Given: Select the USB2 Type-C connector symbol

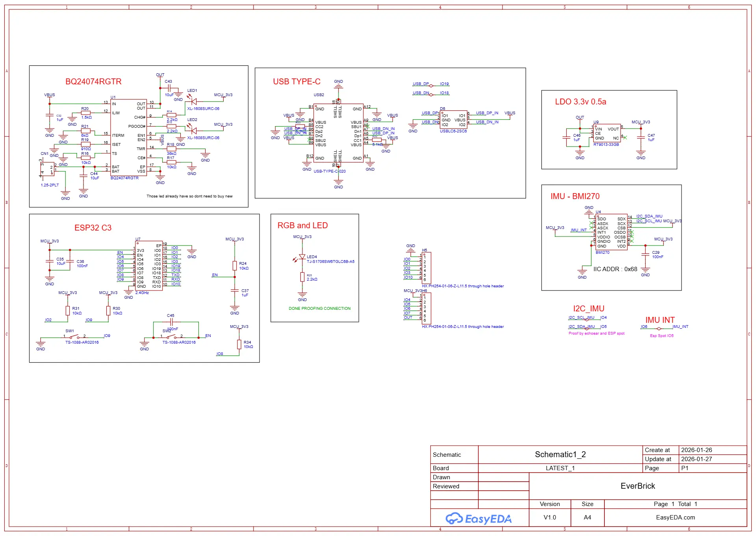Looking at the screenshot, I should 338,134.
